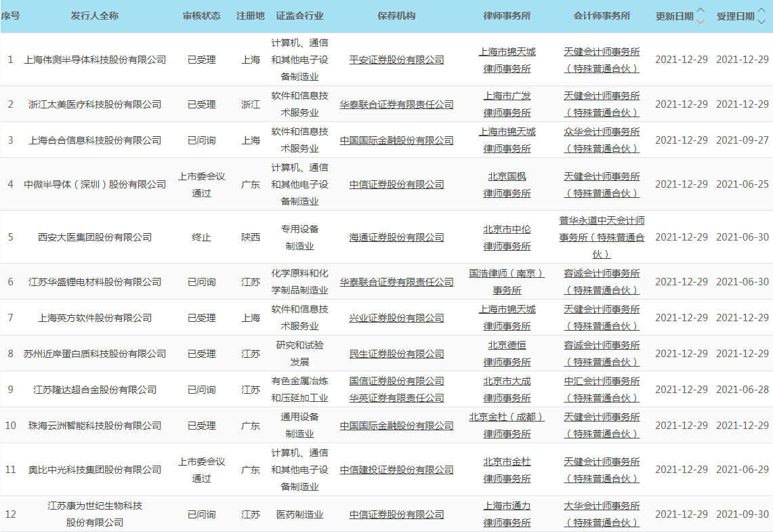Image resolution: width=773 pixels, height=532 pixels.
Task: Select issuer 西安大医集团股份有限公司 row
Action: tap(95, 237)
